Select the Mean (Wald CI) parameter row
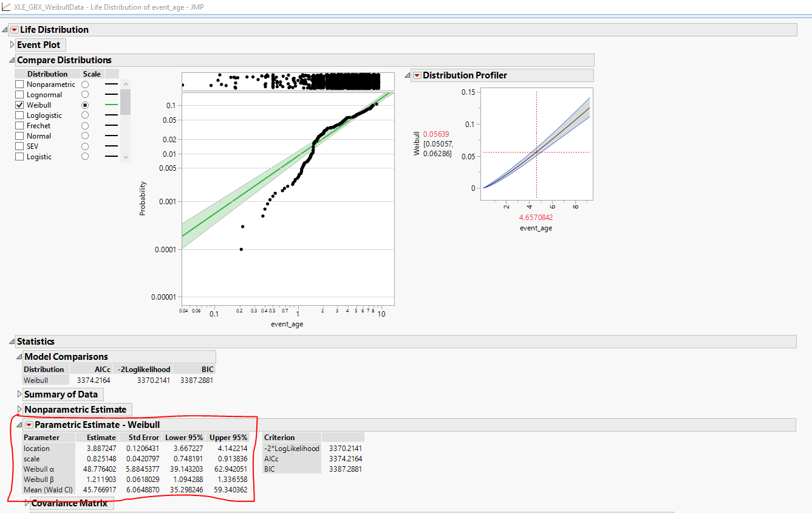812x513 pixels. (47, 489)
